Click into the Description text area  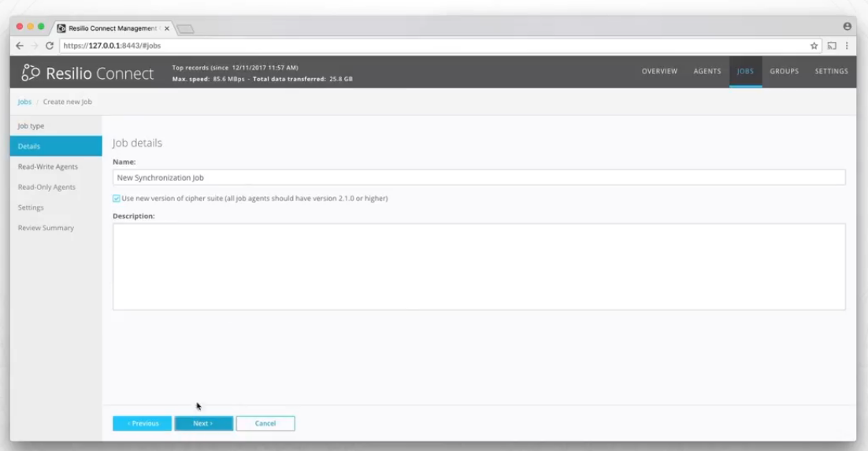pyautogui.click(x=479, y=266)
